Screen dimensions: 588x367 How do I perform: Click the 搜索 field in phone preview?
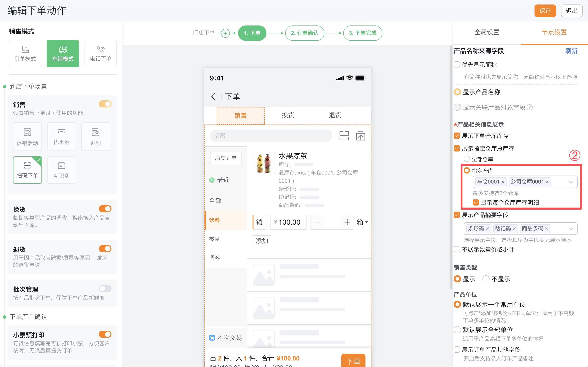click(271, 136)
